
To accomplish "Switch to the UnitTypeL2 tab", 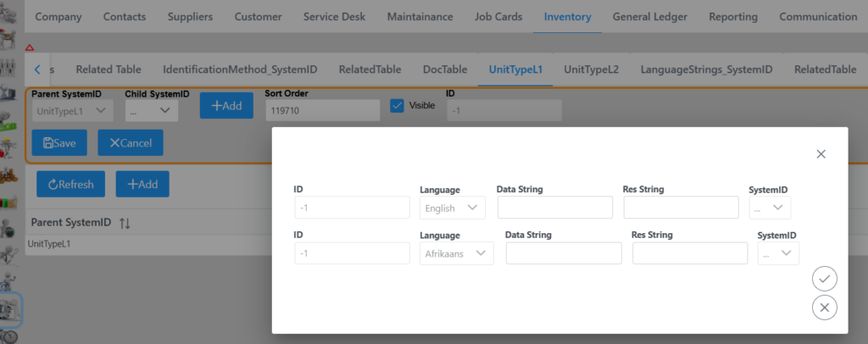I will pos(593,69).
